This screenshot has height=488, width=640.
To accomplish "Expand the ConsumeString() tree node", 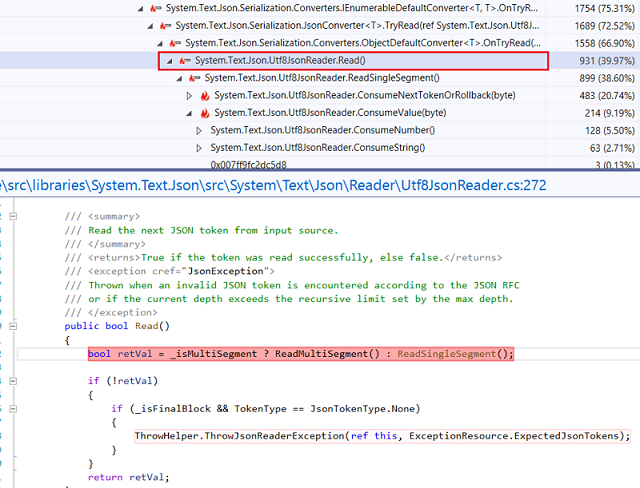I will click(x=199, y=148).
